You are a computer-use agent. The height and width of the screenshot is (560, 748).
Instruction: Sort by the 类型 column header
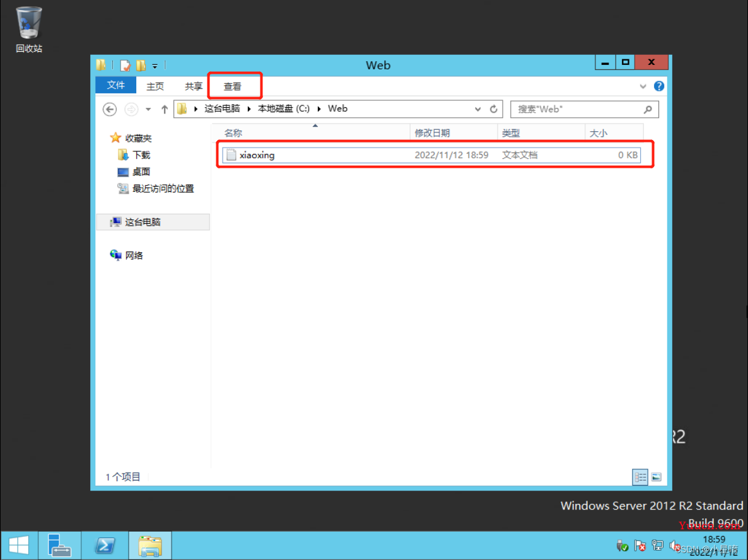point(541,133)
